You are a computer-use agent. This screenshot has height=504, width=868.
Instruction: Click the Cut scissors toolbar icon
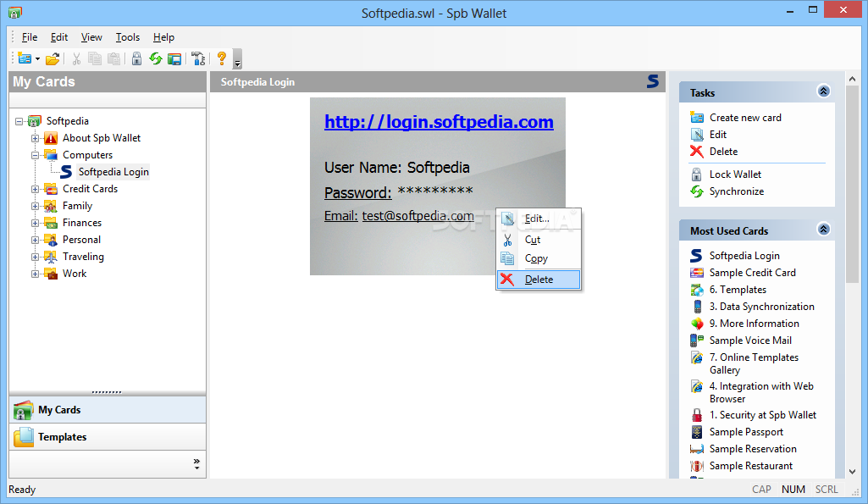76,58
